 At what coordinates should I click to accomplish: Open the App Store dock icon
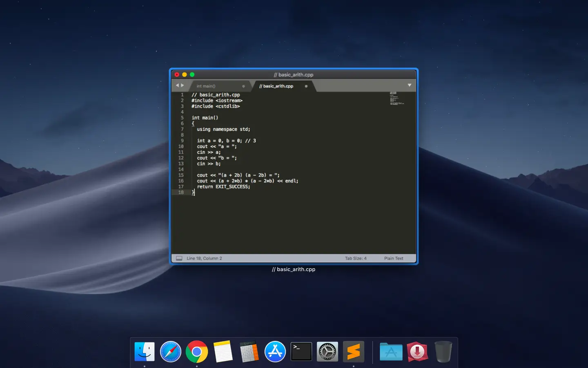[275, 352]
